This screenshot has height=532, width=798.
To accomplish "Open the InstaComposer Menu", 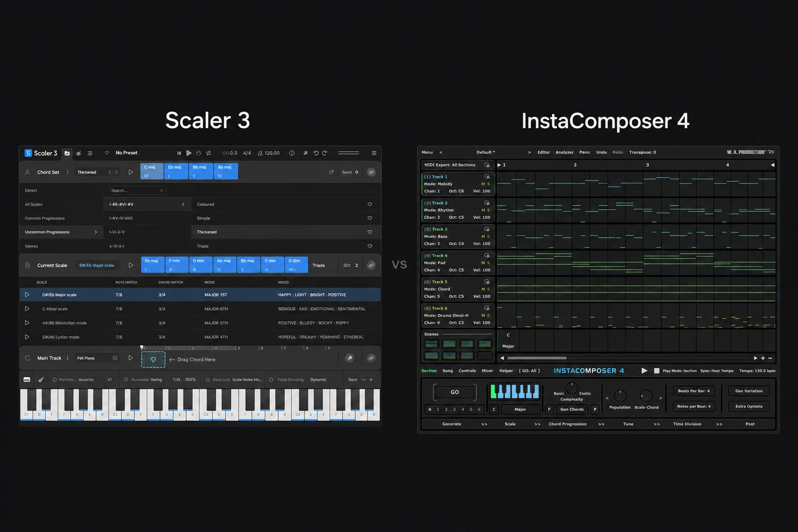I will [427, 152].
